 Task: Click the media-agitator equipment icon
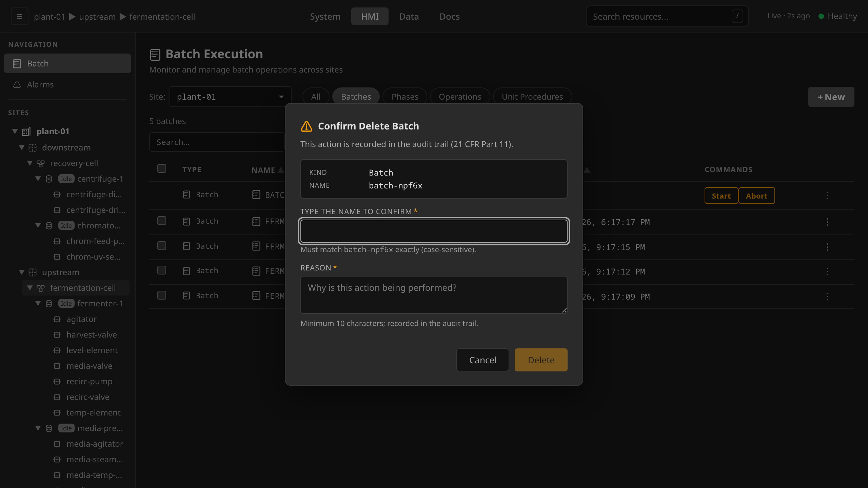pos(57,444)
